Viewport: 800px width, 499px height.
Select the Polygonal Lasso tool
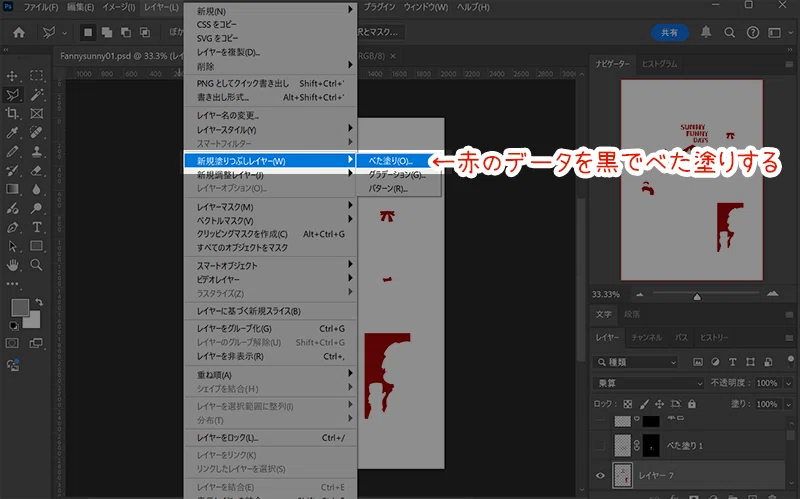pos(12,94)
